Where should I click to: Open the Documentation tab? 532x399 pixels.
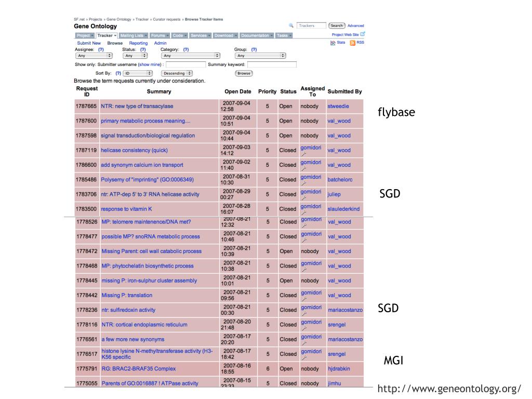click(257, 35)
